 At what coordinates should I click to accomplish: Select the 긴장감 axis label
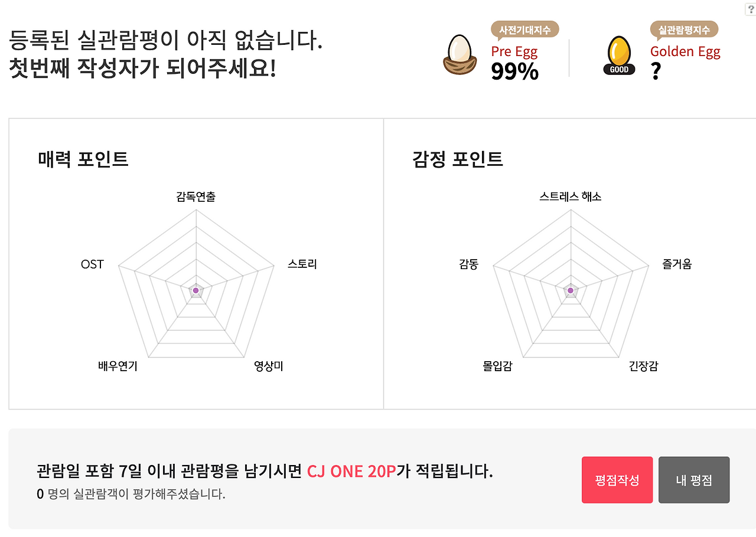pos(642,366)
